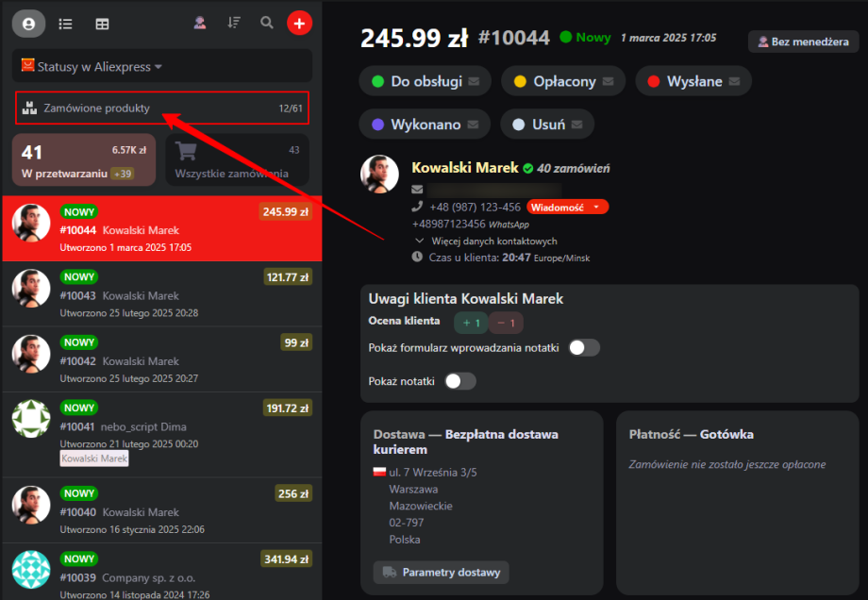Select the Wszystkie zamówienia tab
The image size is (868, 600).
pyautogui.click(x=237, y=159)
